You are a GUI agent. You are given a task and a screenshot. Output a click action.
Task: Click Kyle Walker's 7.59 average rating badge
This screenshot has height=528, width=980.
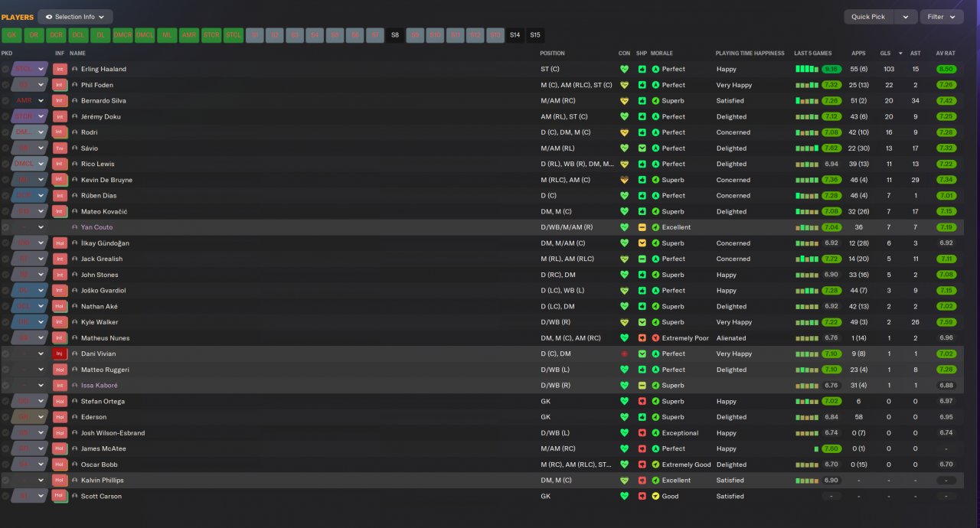click(x=946, y=322)
